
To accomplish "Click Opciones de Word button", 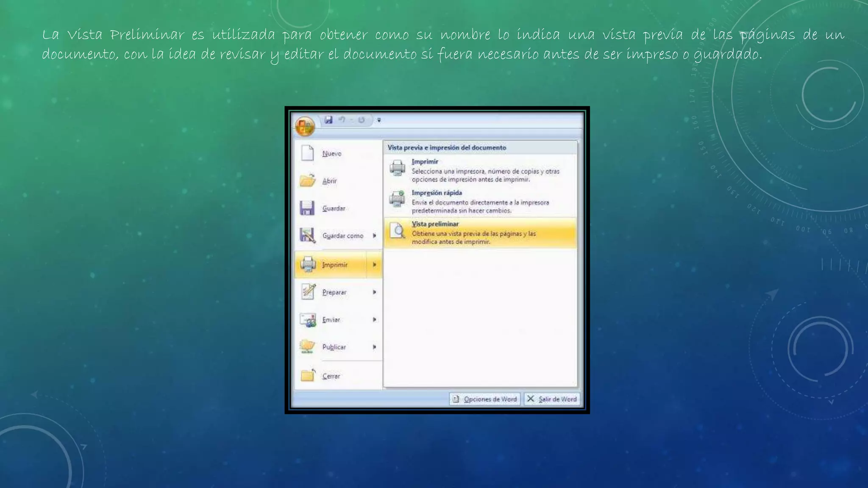I will [485, 399].
